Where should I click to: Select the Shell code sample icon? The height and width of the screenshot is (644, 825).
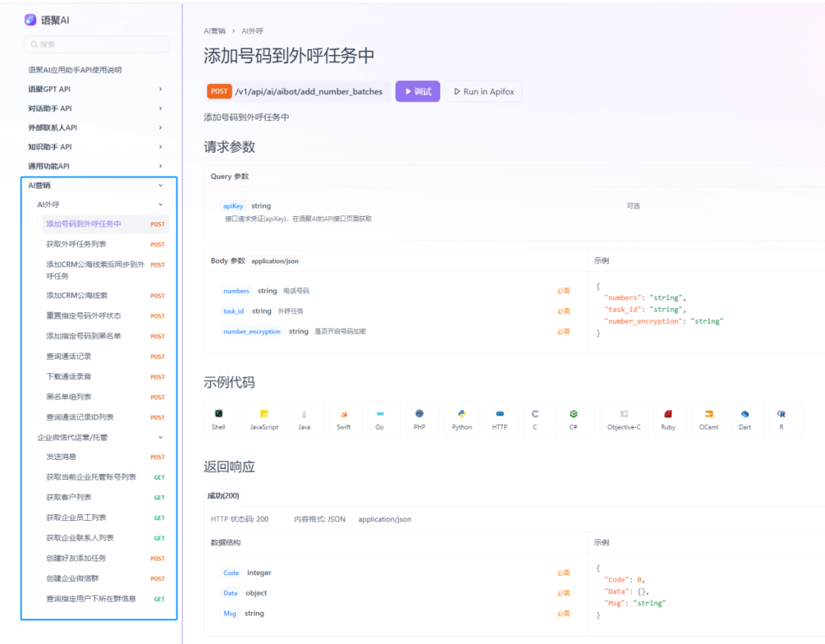(218, 419)
